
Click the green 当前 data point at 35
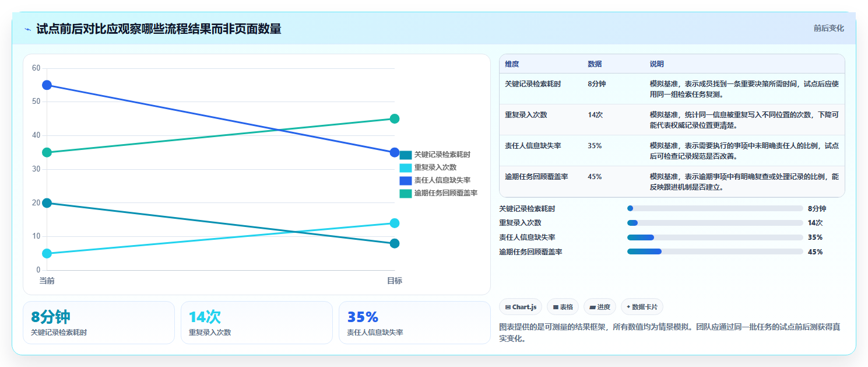click(x=47, y=152)
